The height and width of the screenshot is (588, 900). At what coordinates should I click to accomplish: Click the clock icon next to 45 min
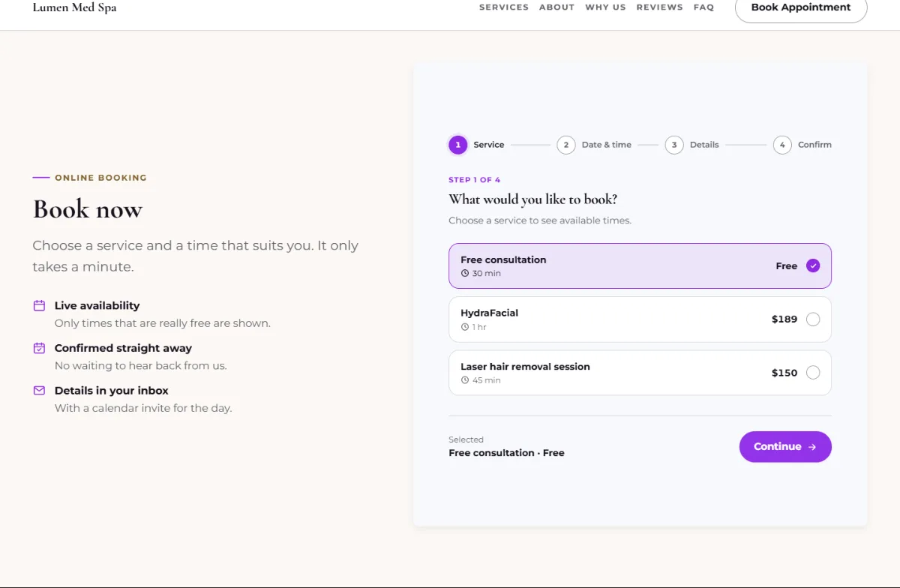pos(465,380)
